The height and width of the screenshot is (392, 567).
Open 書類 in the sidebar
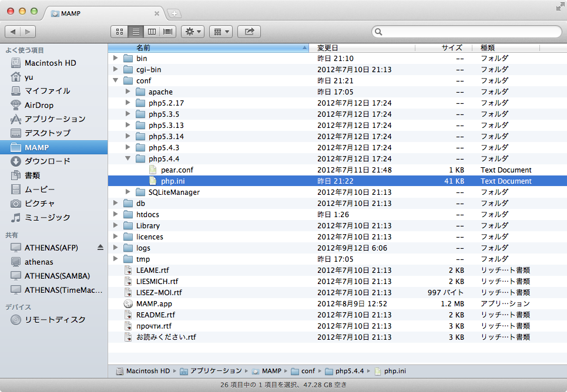coord(54,175)
